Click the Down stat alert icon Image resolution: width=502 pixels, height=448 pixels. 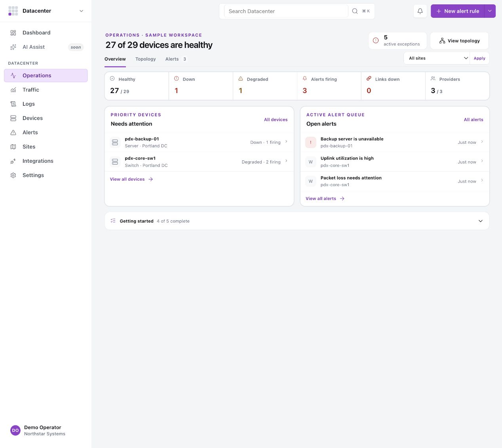pyautogui.click(x=177, y=79)
